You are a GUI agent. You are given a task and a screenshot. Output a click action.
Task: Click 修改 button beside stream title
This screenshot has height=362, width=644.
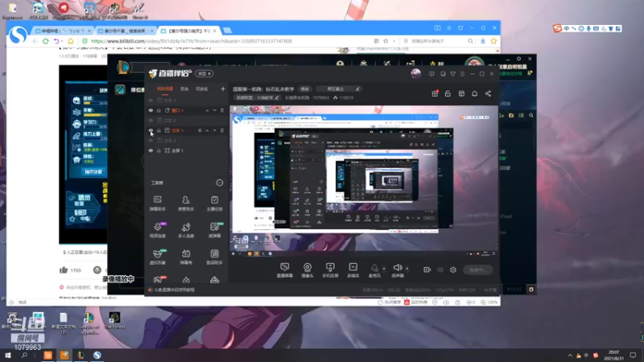pos(305,88)
